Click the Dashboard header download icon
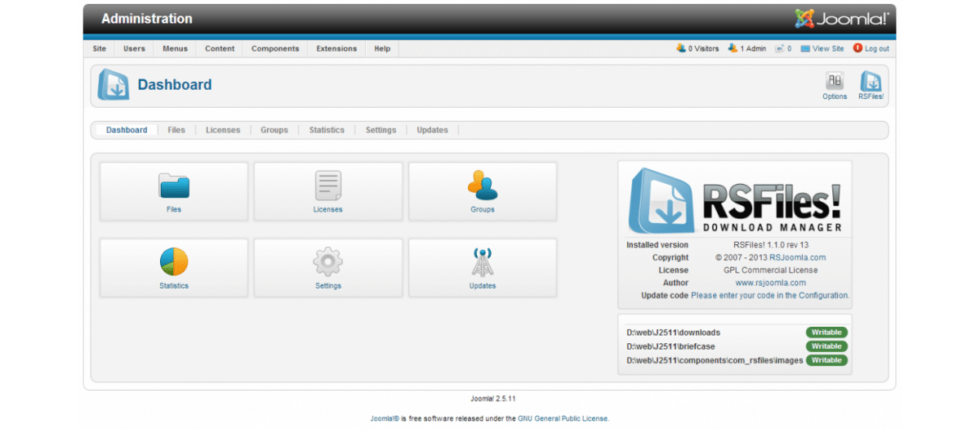Viewport: 980px width, 429px height. point(114,85)
